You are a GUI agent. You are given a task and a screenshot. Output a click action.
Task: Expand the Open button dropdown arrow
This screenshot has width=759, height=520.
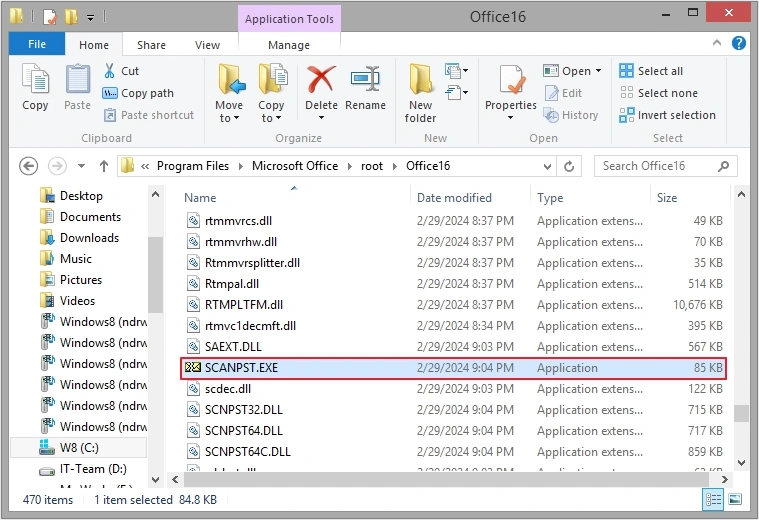click(598, 71)
